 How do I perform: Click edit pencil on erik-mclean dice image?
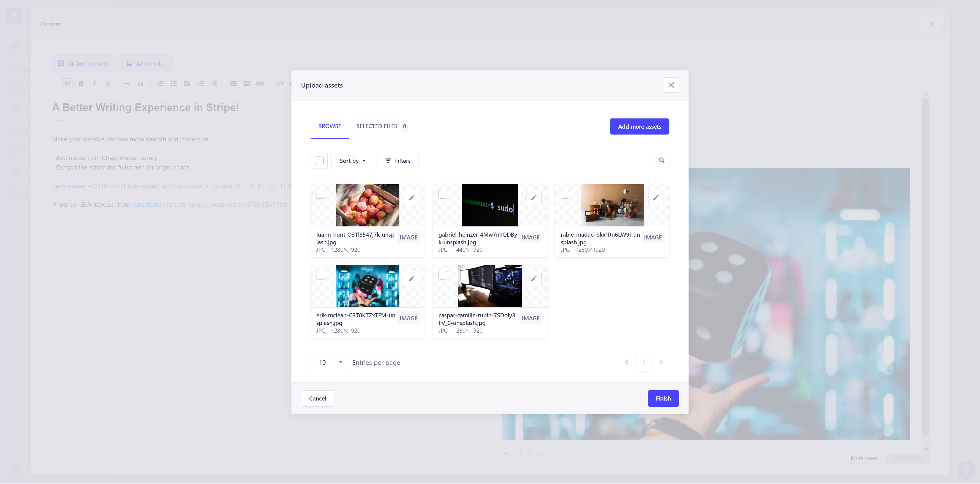(411, 279)
